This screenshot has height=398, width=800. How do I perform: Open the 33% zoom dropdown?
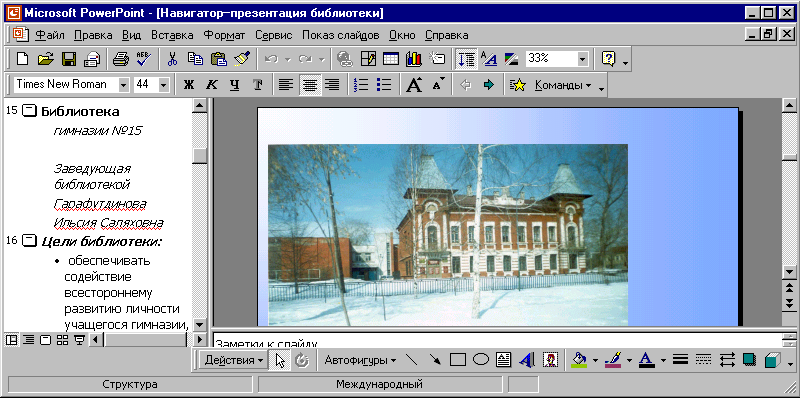pyautogui.click(x=583, y=59)
